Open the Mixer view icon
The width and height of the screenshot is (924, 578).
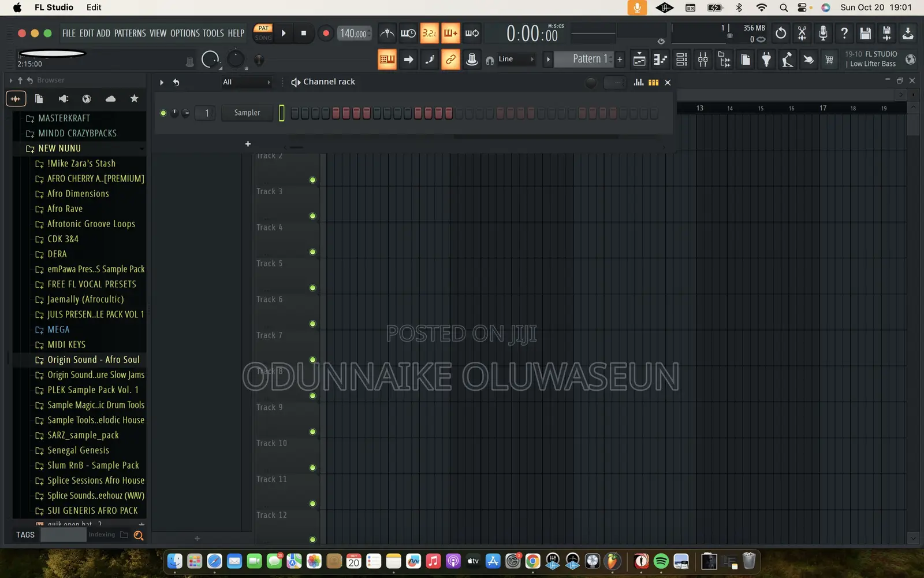click(x=703, y=59)
